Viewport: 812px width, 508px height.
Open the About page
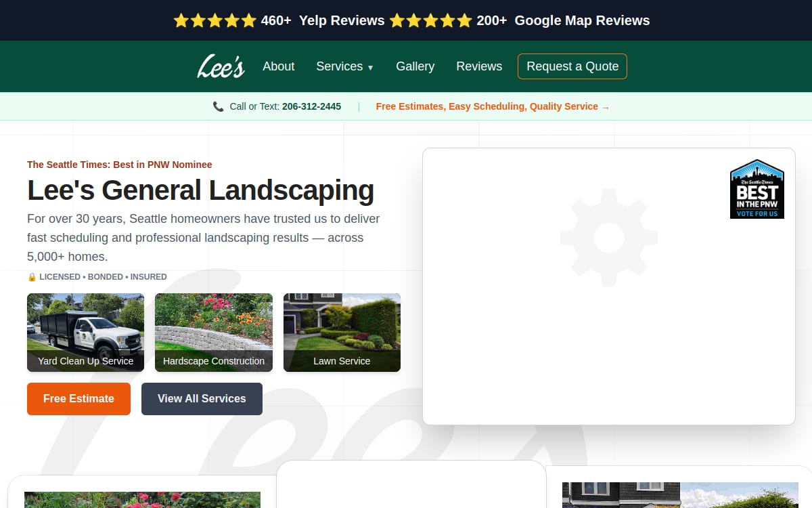click(x=279, y=66)
